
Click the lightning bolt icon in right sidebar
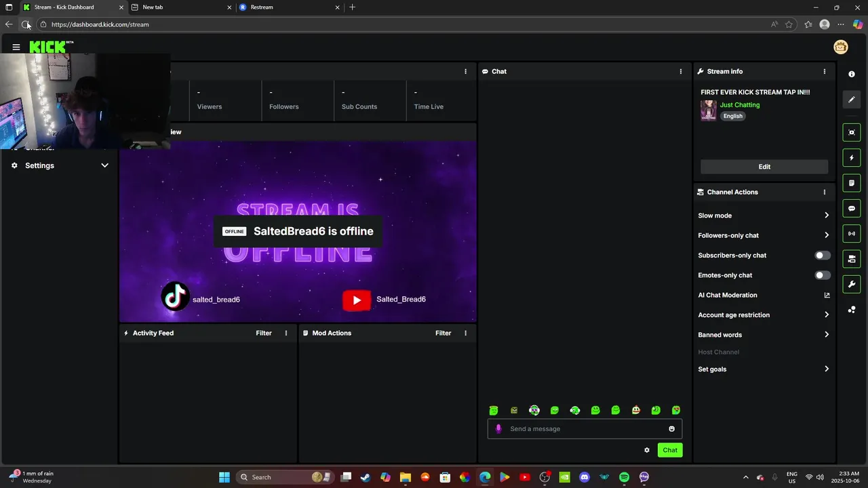(852, 158)
